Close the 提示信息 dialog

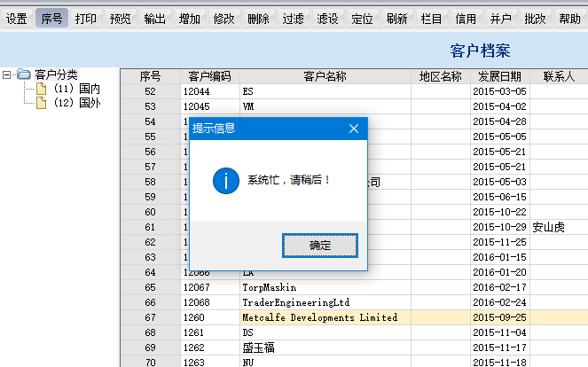coord(354,129)
